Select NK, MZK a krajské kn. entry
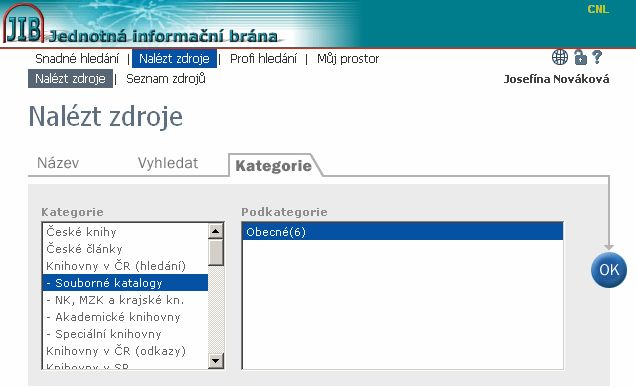 point(125,300)
